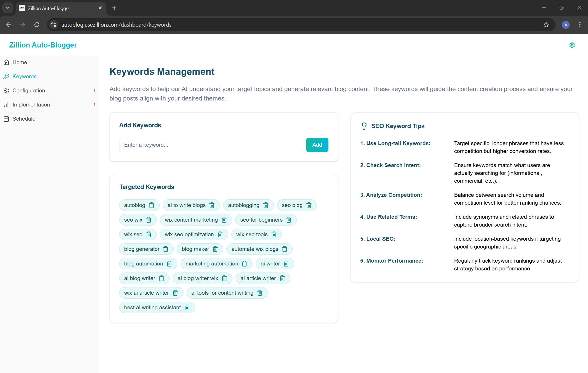The image size is (588, 373).
Task: Remove 'best ai writing assistant' keyword
Action: pyautogui.click(x=187, y=307)
